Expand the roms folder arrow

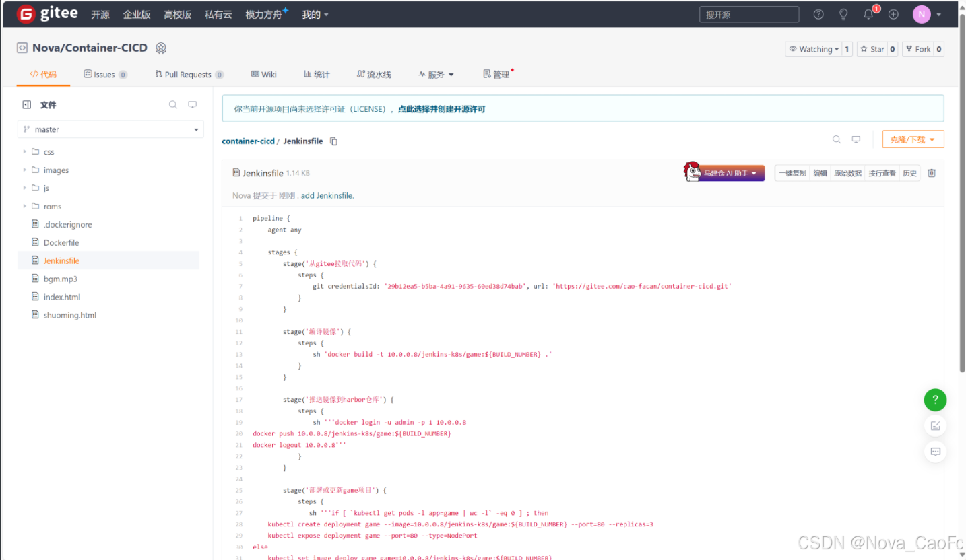click(x=25, y=206)
